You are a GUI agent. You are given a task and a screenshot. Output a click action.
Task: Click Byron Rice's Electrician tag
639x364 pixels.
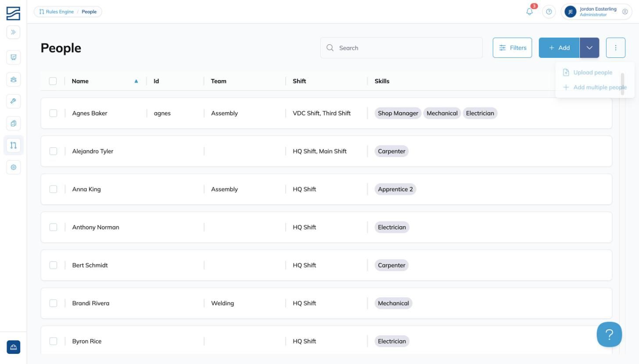[392, 341]
